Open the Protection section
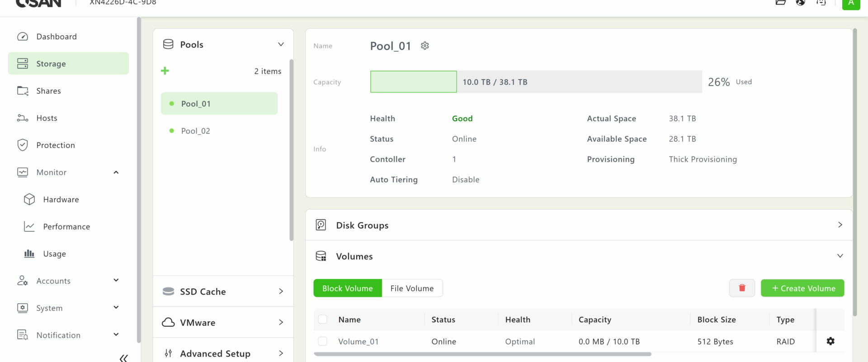The height and width of the screenshot is (362, 868). tap(56, 145)
